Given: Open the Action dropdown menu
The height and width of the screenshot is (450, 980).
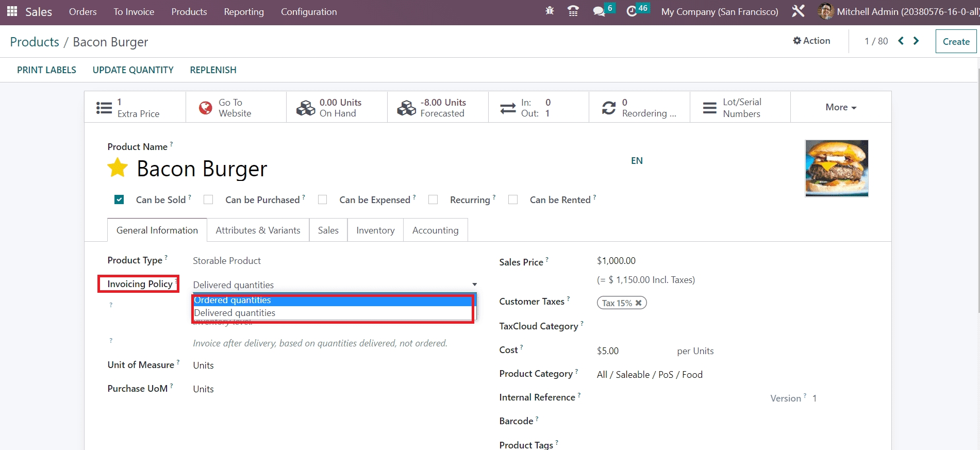Looking at the screenshot, I should point(811,41).
